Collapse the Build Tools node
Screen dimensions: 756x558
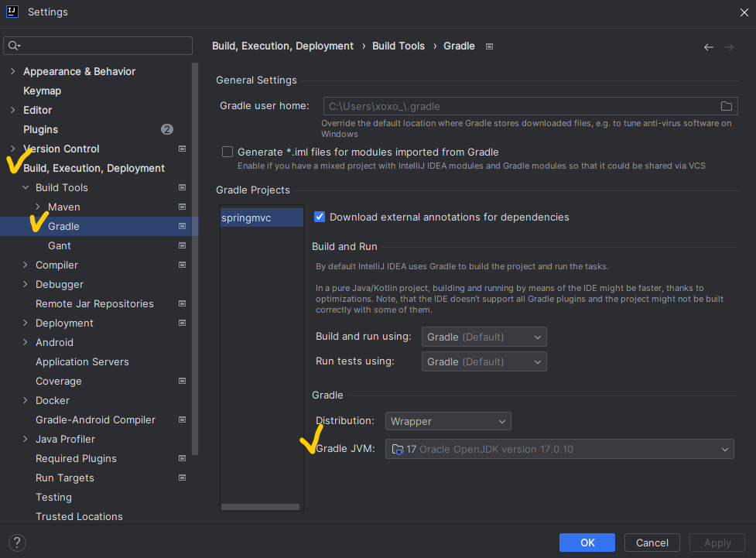coord(26,187)
